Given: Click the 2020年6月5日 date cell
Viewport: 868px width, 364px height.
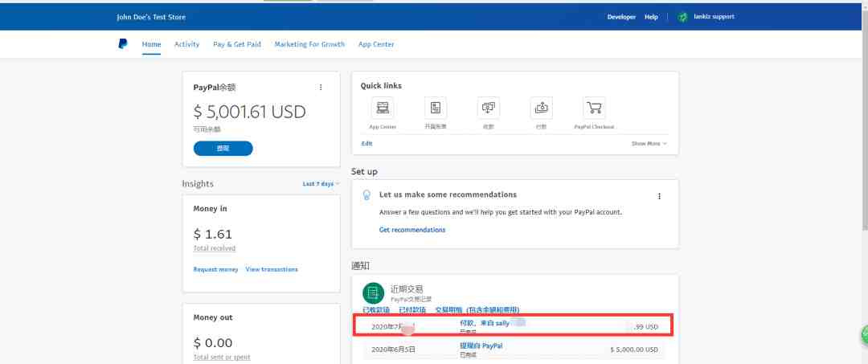Looking at the screenshot, I should click(393, 350).
